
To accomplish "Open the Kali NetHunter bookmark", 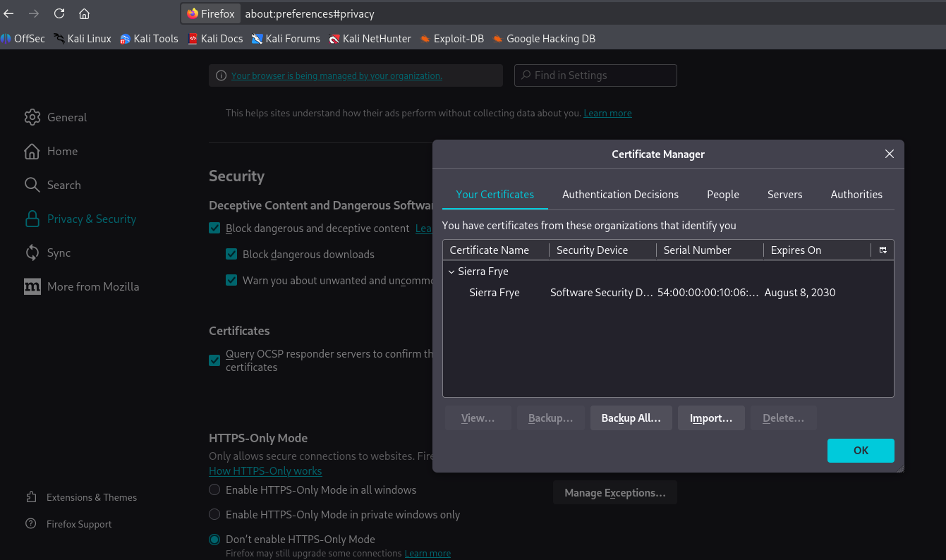I will pos(370,39).
